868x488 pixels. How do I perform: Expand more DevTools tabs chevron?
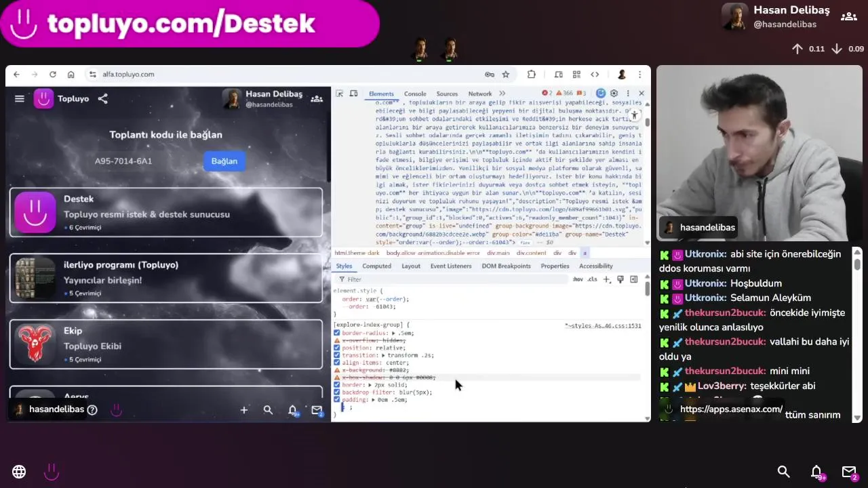click(502, 94)
